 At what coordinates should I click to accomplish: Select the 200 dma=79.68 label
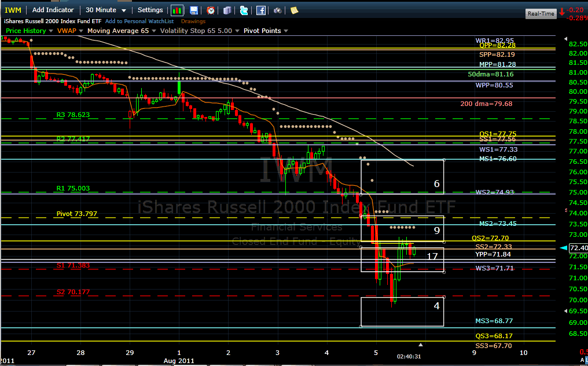[486, 104]
